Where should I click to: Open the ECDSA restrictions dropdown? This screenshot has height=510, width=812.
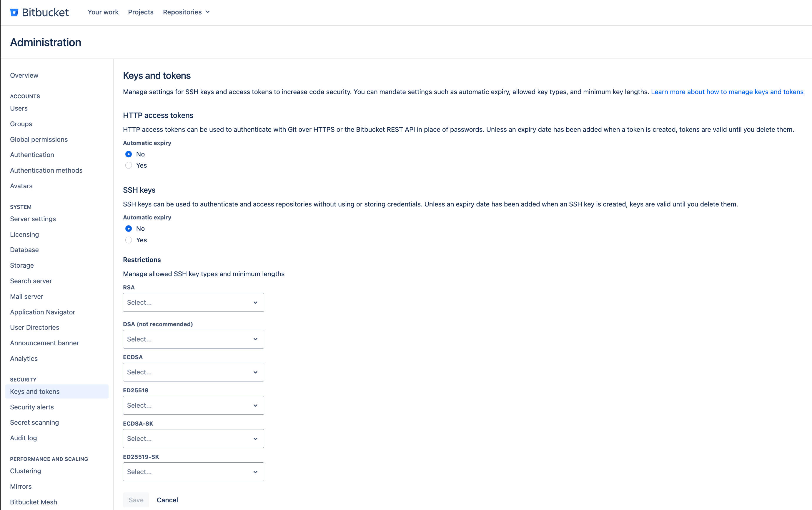coord(193,372)
